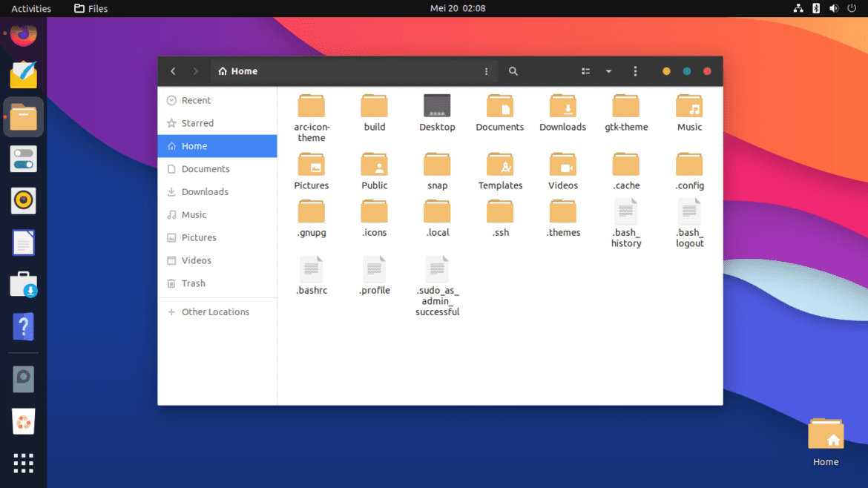This screenshot has width=868, height=488.
Task: Open the Files app menu in top bar
Action: (91, 9)
